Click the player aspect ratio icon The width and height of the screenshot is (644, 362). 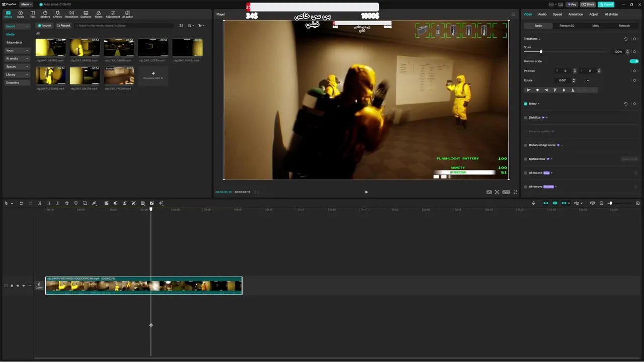(506, 192)
